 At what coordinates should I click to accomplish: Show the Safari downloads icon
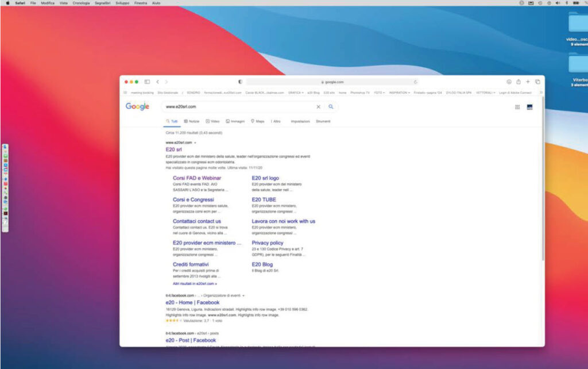click(x=509, y=82)
